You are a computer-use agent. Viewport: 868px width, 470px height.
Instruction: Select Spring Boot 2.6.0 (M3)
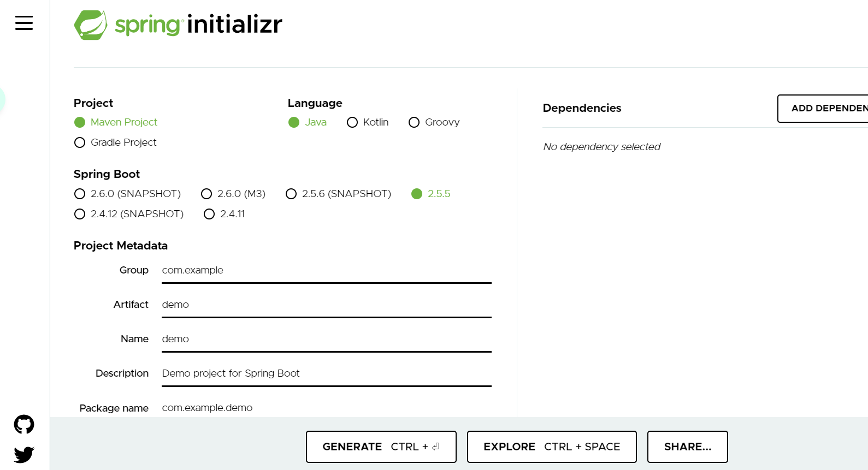206,194
